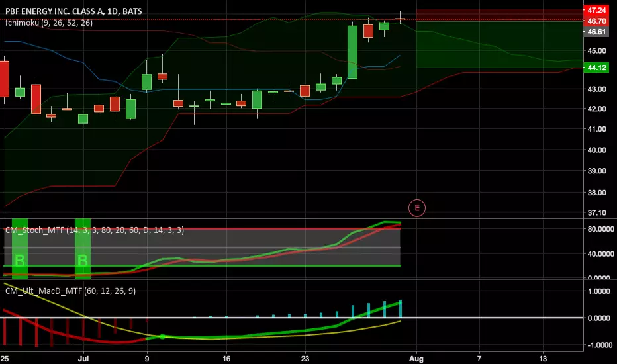617x364 pixels.
Task: Click the gray 46.61 price label
Action: coord(596,32)
